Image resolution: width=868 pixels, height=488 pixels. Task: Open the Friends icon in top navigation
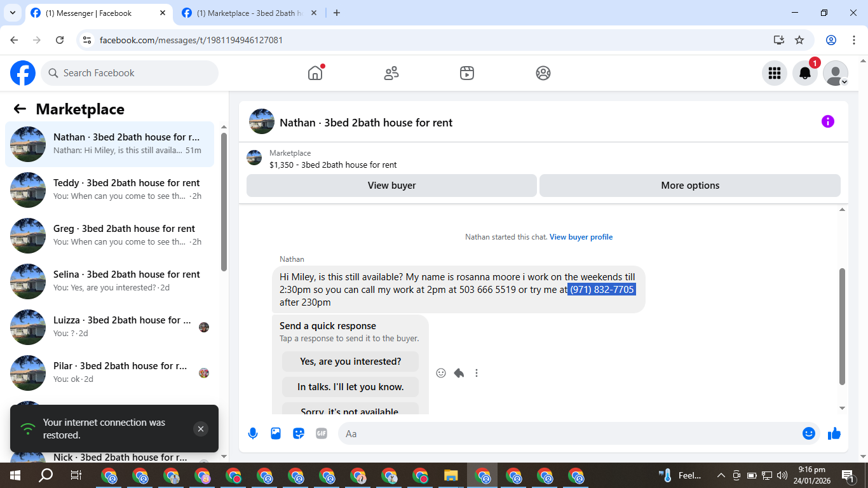(x=391, y=73)
